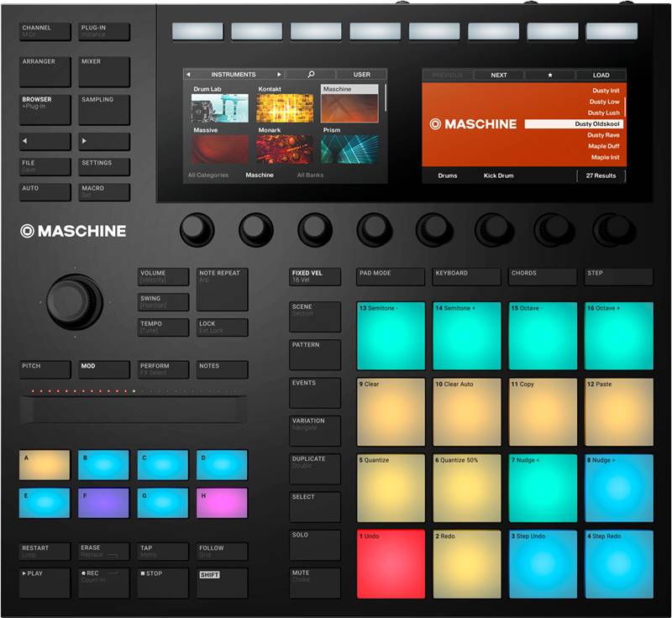Push the ERASE button
This screenshot has width=672, height=618.
coord(103,551)
